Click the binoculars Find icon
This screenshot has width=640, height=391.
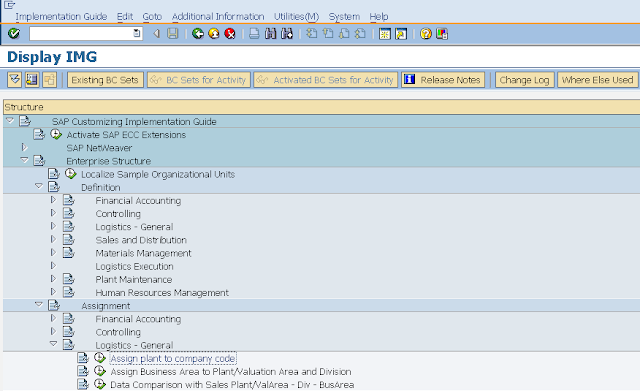271,34
